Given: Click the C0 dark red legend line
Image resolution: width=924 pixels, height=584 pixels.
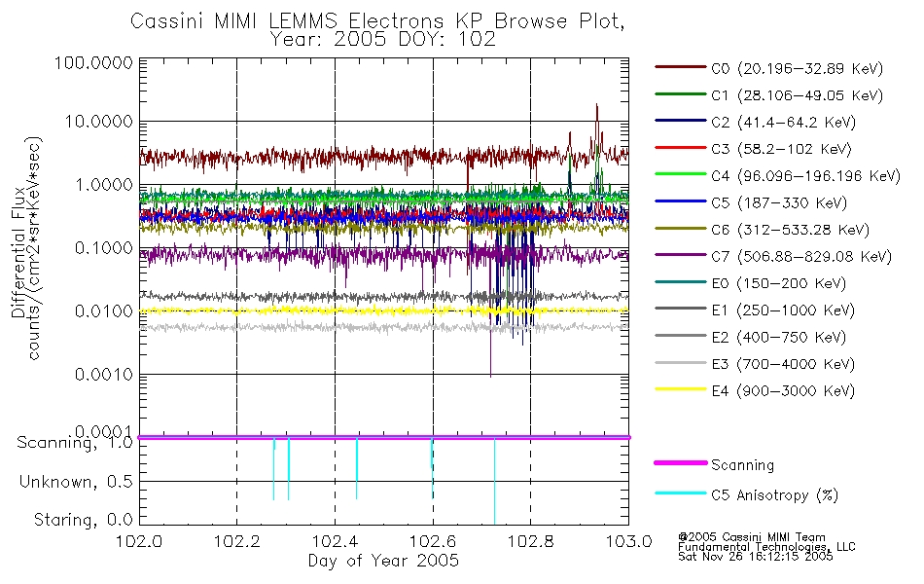Looking at the screenshot, I should click(x=681, y=67).
